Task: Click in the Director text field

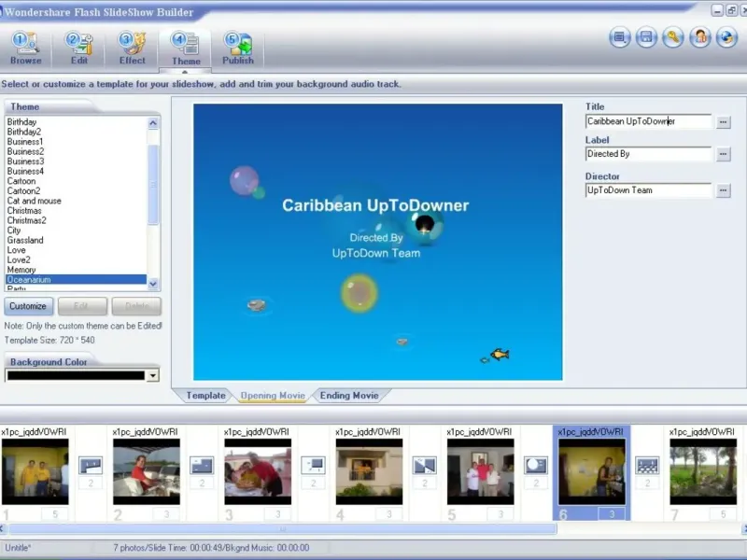Action: [648, 190]
